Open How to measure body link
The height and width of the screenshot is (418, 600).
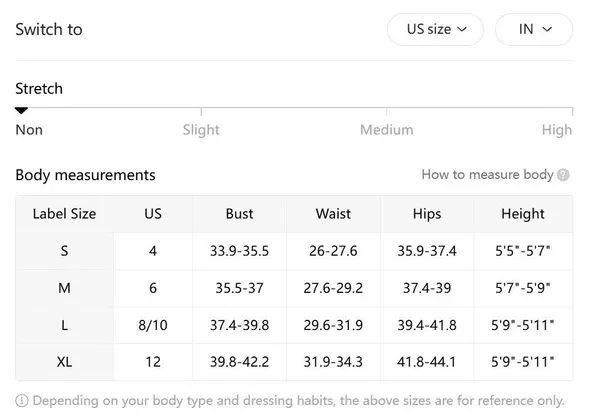487,175
